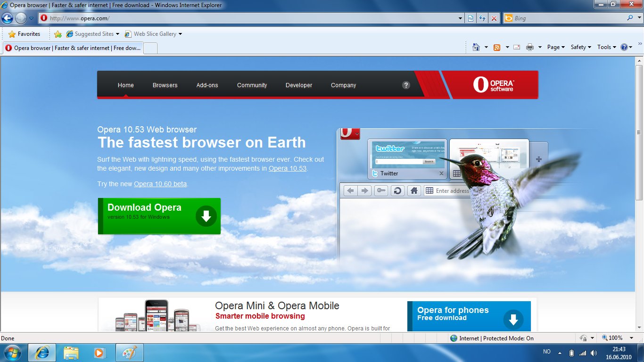Click the red Stop loading button
The image size is (644, 362).
coord(494,18)
